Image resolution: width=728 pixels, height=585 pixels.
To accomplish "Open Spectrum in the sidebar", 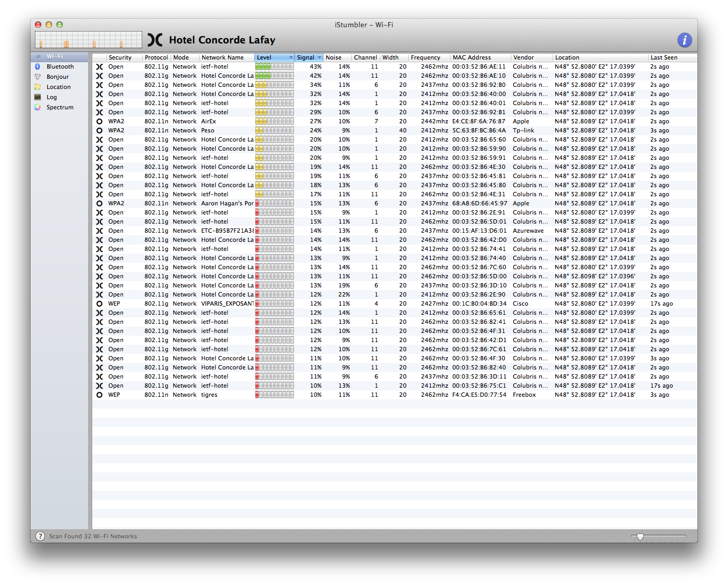I will (x=60, y=107).
